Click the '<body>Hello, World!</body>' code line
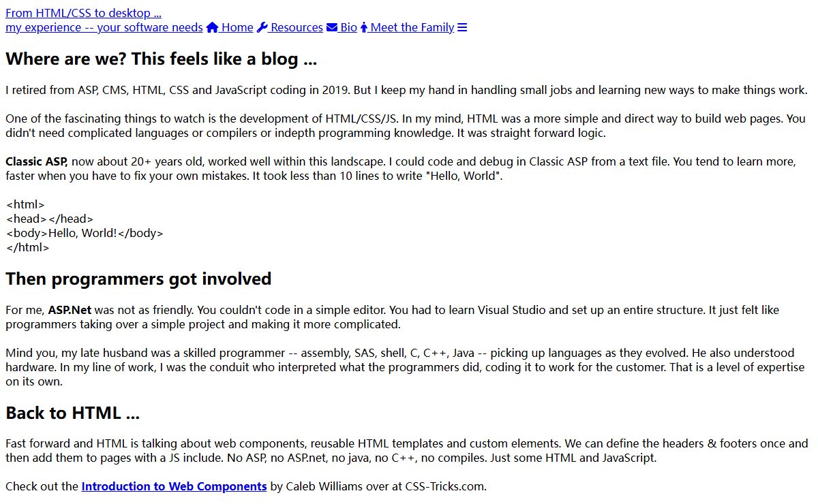 point(85,233)
